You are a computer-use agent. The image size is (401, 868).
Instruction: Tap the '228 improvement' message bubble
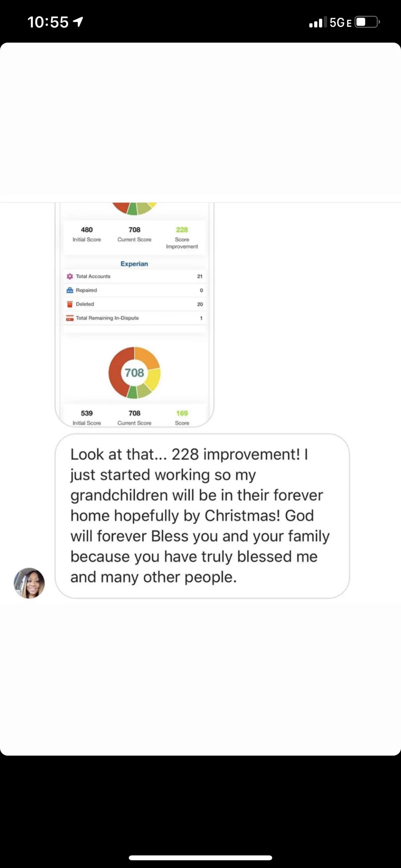click(202, 516)
